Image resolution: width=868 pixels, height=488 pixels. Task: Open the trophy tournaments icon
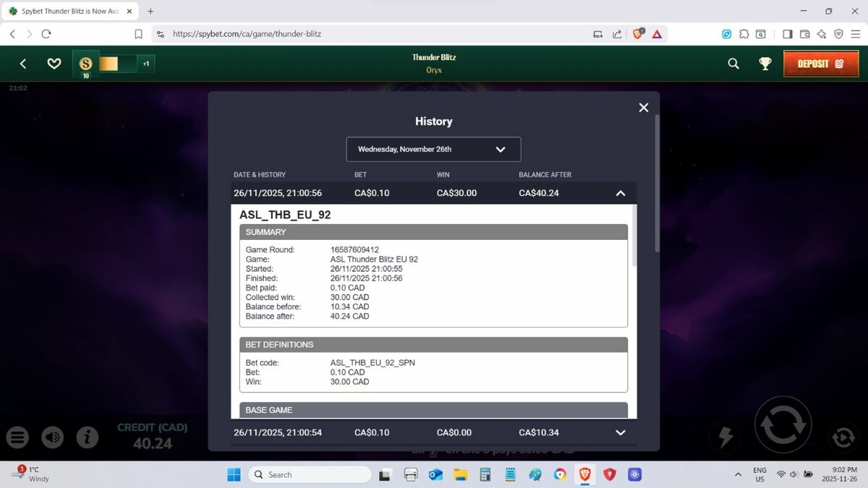point(765,64)
